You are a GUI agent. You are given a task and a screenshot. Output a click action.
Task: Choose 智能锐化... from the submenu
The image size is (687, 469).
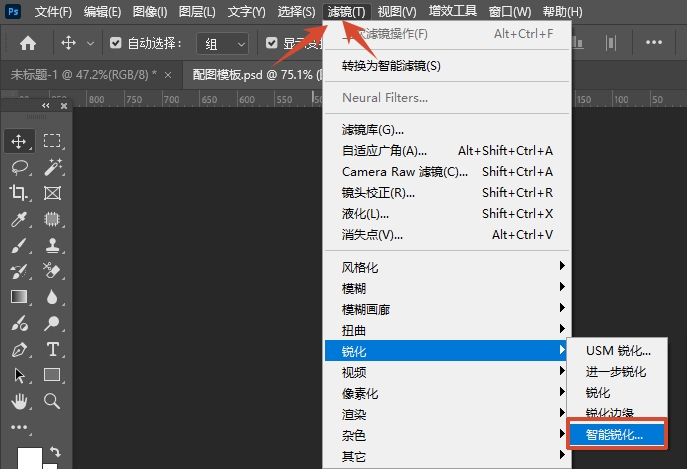[617, 435]
